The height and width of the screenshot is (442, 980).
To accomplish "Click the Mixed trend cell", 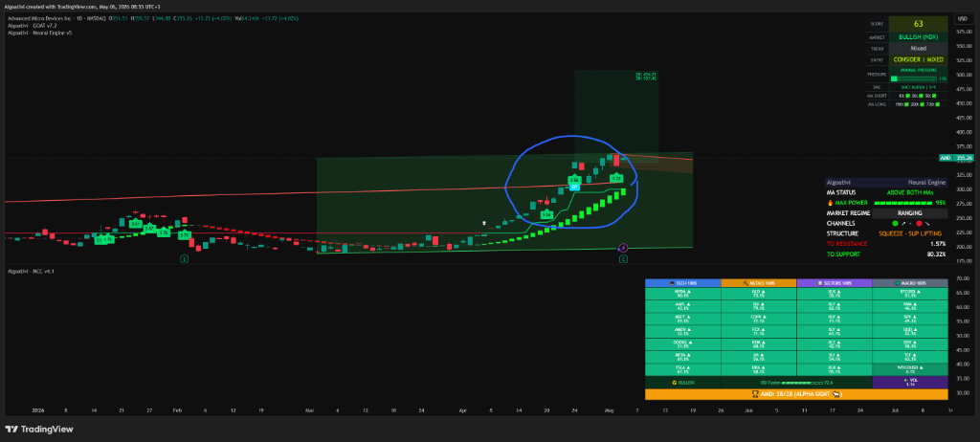I will 918,48.
